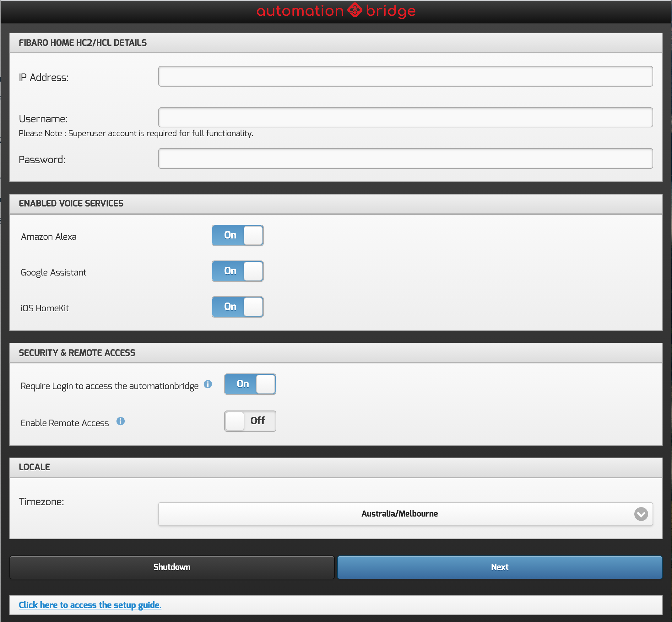Click info icon beside Enable Remote Access
Image resolution: width=672 pixels, height=622 pixels.
coord(121,421)
